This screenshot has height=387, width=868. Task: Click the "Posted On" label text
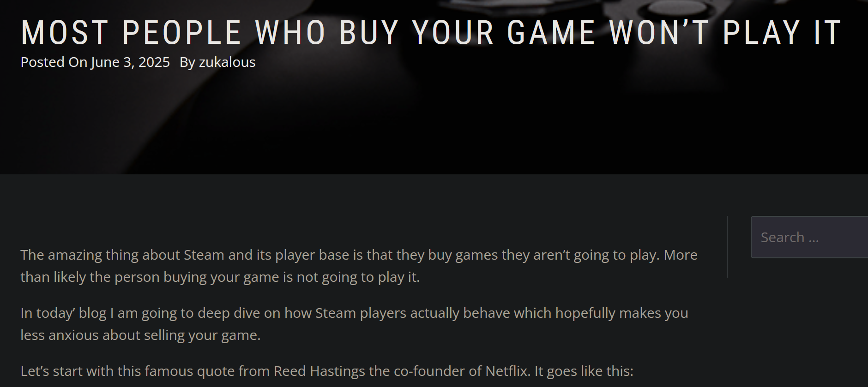click(54, 62)
